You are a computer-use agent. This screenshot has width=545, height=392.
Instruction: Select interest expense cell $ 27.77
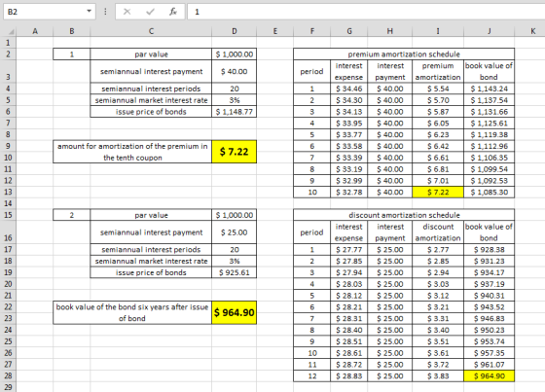click(348, 250)
